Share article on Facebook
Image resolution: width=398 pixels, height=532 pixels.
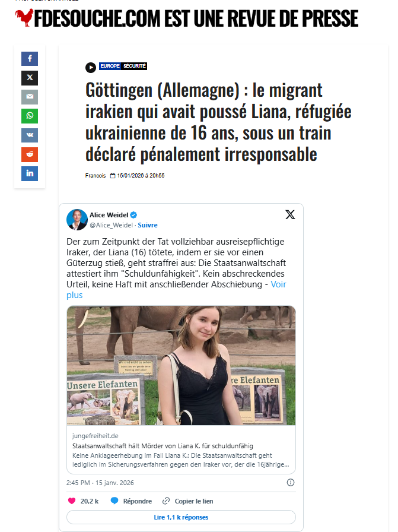pyautogui.click(x=30, y=59)
